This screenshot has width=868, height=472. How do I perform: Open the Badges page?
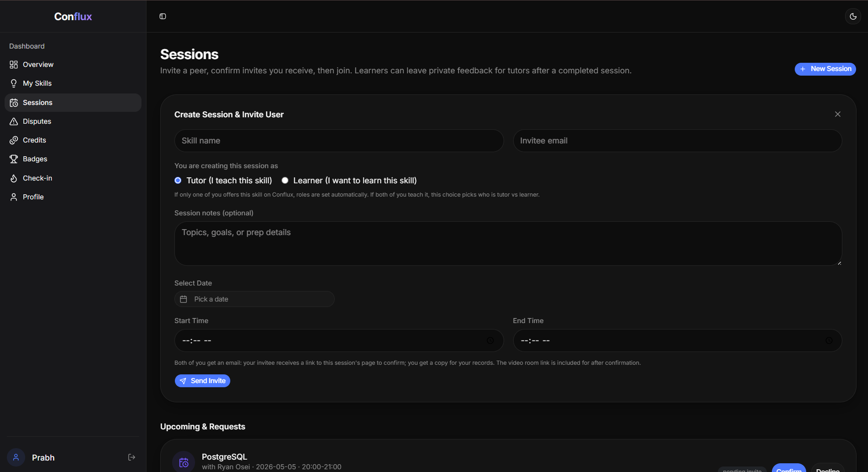(73, 159)
